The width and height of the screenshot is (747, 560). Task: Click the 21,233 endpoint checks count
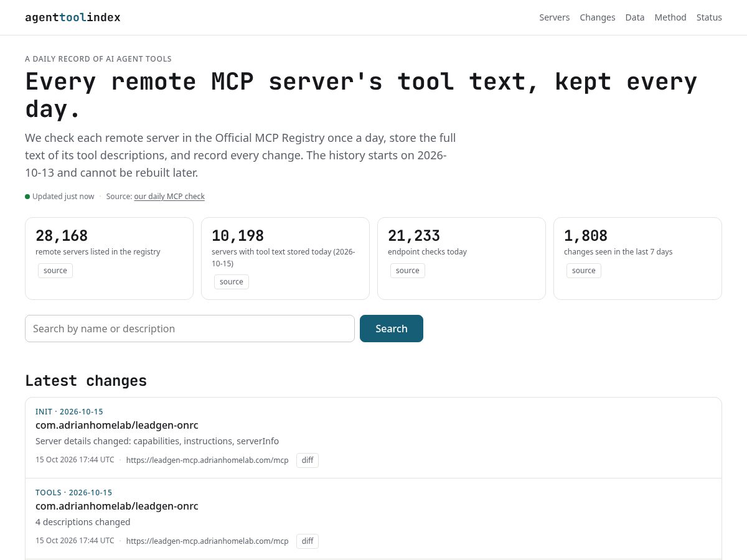(414, 236)
